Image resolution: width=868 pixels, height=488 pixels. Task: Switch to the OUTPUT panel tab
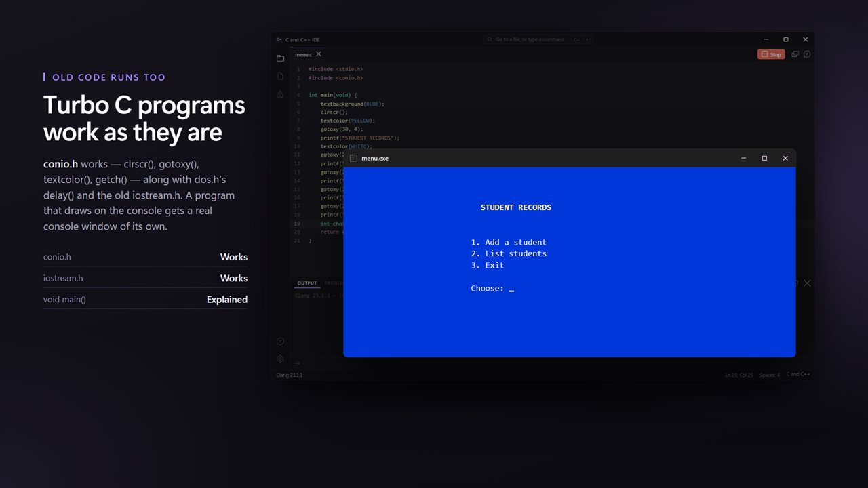tap(307, 283)
